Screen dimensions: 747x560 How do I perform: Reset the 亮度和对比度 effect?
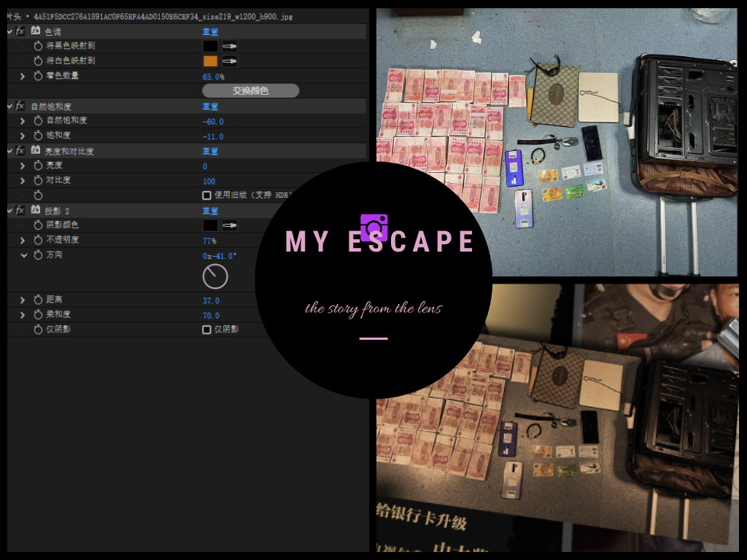(x=210, y=152)
